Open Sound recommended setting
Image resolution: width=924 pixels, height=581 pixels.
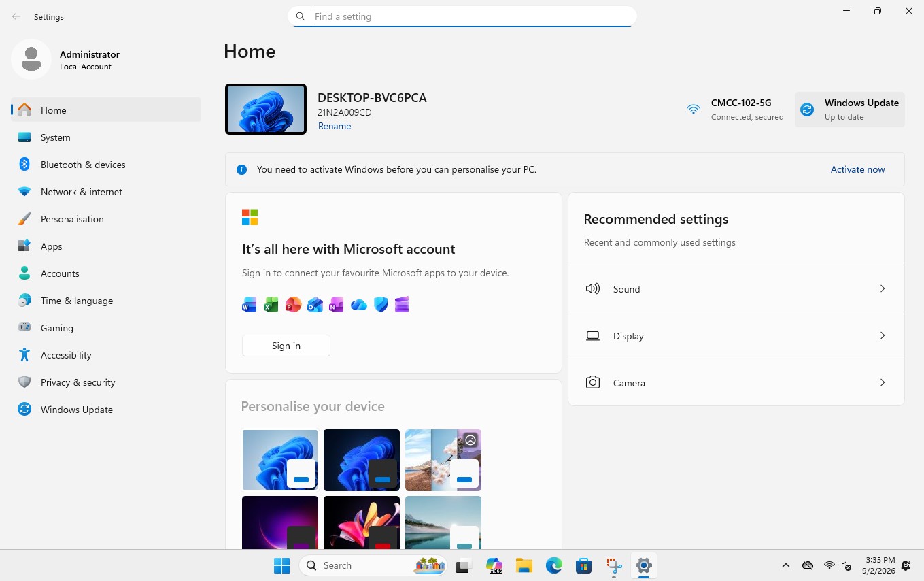[736, 288]
